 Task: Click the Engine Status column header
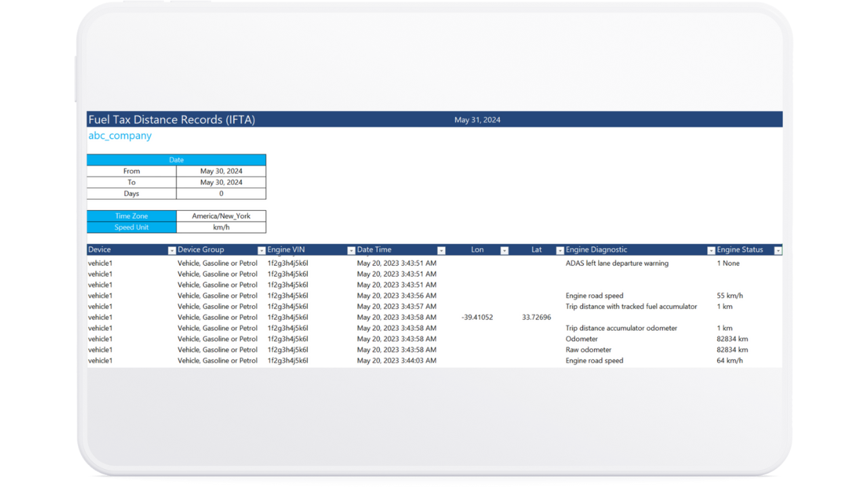click(x=740, y=250)
